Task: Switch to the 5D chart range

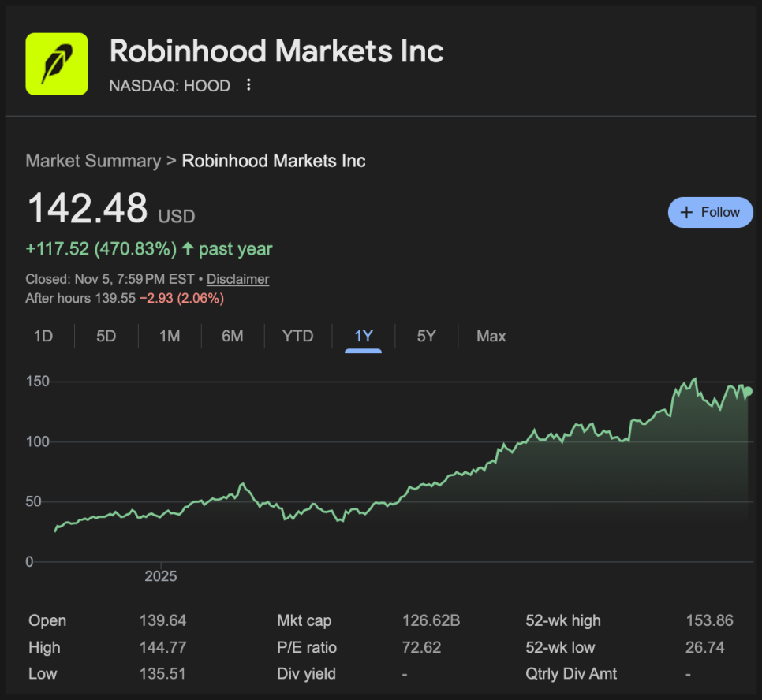Action: (106, 337)
